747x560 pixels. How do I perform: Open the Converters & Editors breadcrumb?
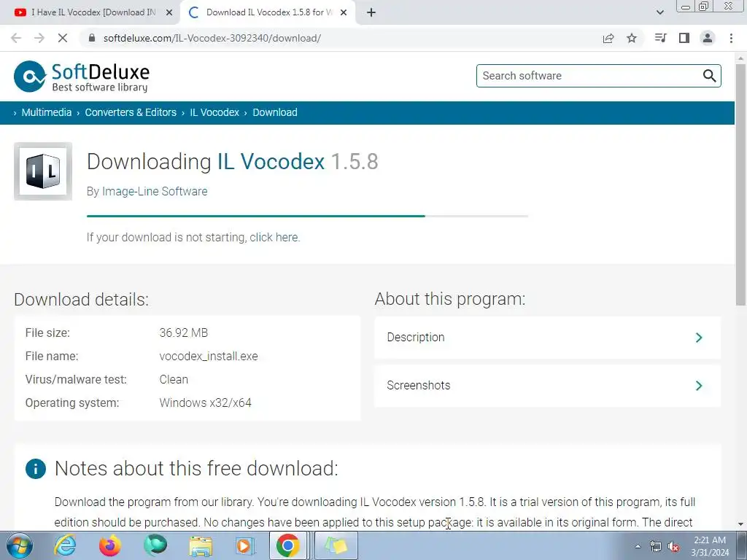coord(131,112)
